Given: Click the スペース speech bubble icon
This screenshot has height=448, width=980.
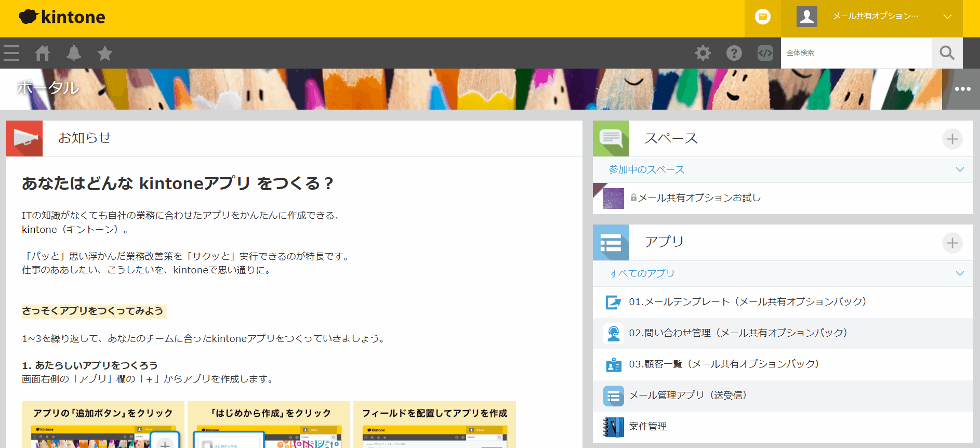Looking at the screenshot, I should pos(611,139).
